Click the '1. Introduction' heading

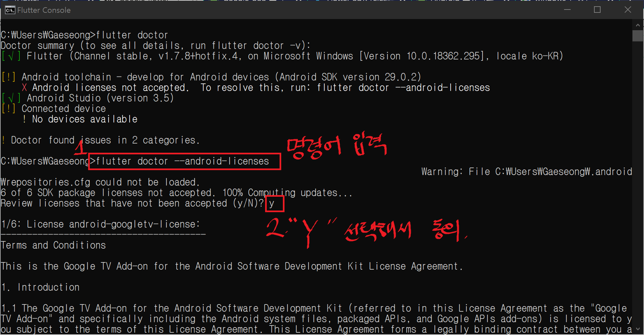click(x=40, y=287)
